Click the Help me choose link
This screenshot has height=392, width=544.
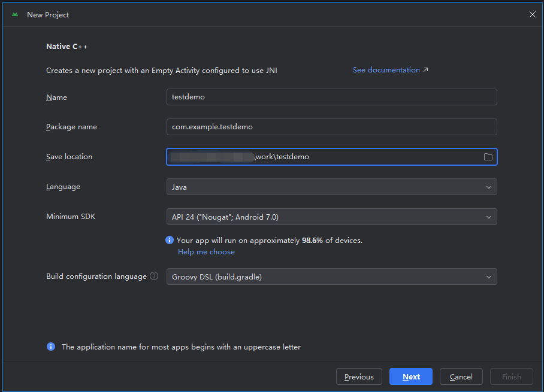tap(206, 252)
